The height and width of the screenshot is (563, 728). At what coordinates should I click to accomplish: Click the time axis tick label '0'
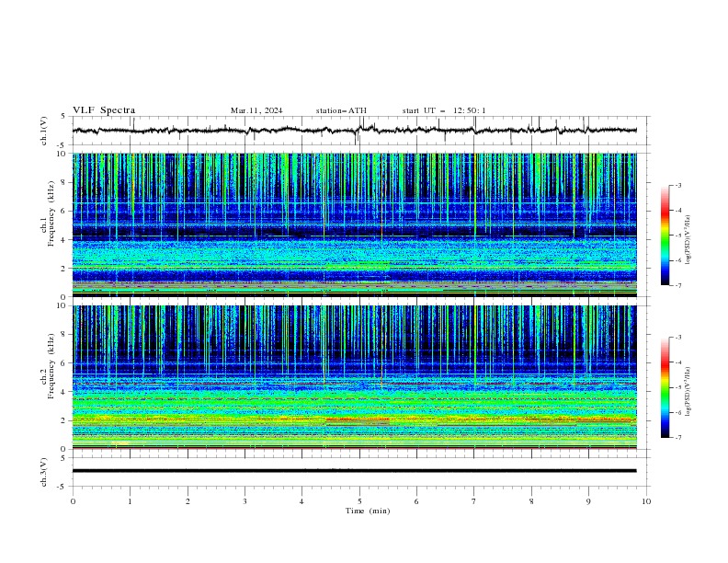(x=73, y=501)
